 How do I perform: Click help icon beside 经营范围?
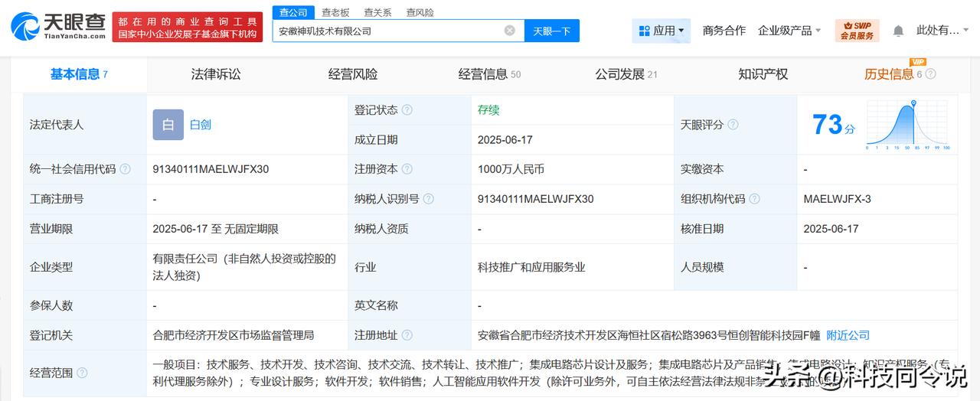82,373
